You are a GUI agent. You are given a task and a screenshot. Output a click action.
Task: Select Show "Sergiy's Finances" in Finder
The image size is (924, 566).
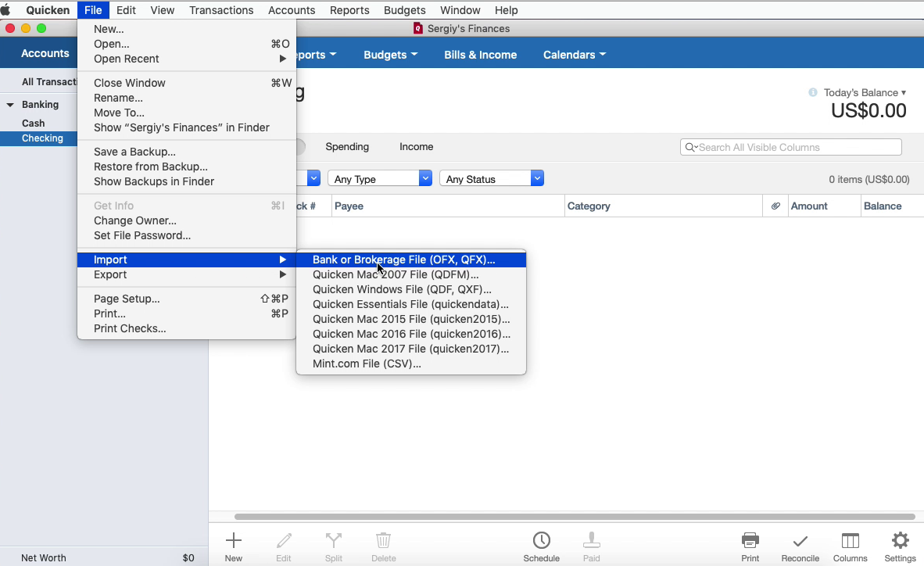(x=186, y=128)
